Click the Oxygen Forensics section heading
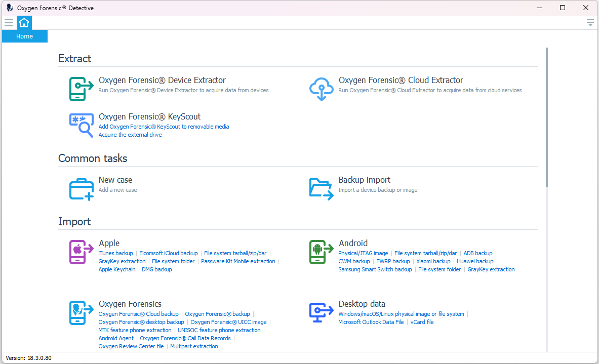599x364 pixels. [x=130, y=304]
